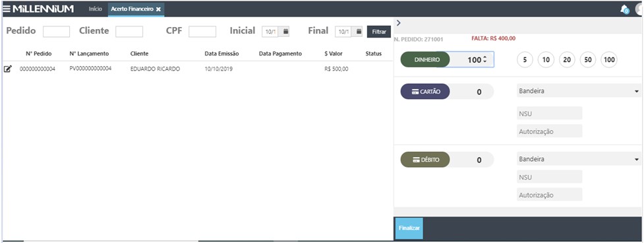Screen dimensions: 644x243
Task: Adjust the Dinheiro amount spinner arrows
Action: (x=484, y=59)
